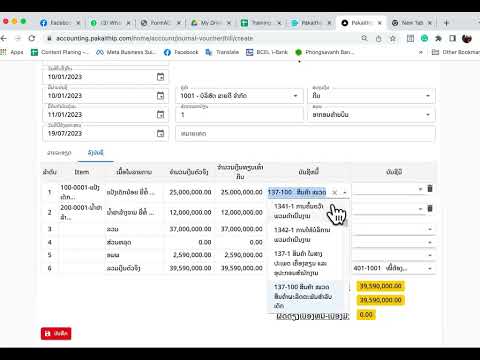480x360 pixels.
Task: Bookmark this page with the star icon
Action: pos(393,39)
